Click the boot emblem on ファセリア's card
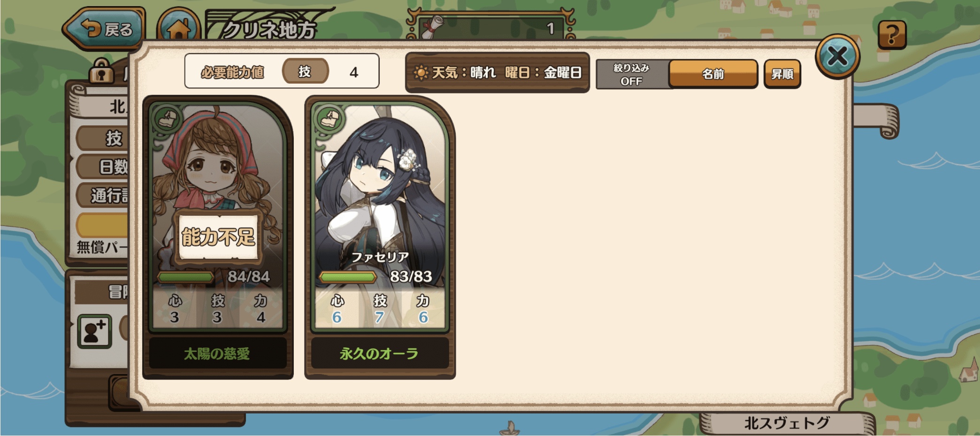980x436 pixels. pyautogui.click(x=330, y=118)
